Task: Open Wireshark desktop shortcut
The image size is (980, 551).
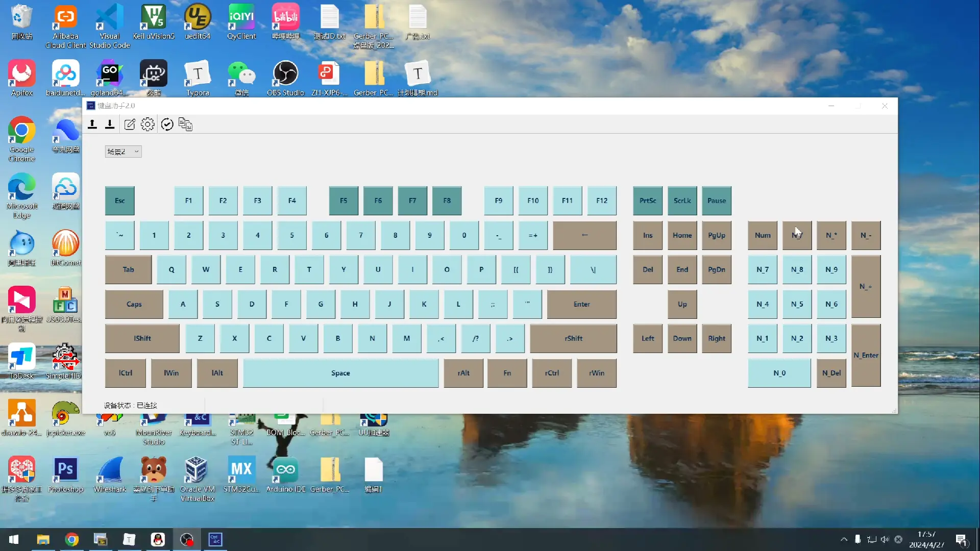Action: click(x=110, y=475)
